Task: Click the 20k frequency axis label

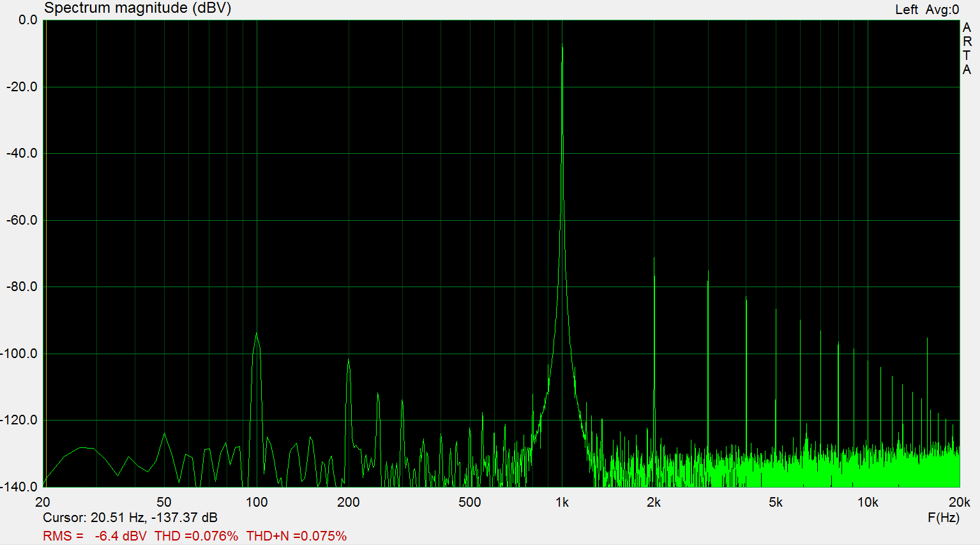Action: [960, 502]
